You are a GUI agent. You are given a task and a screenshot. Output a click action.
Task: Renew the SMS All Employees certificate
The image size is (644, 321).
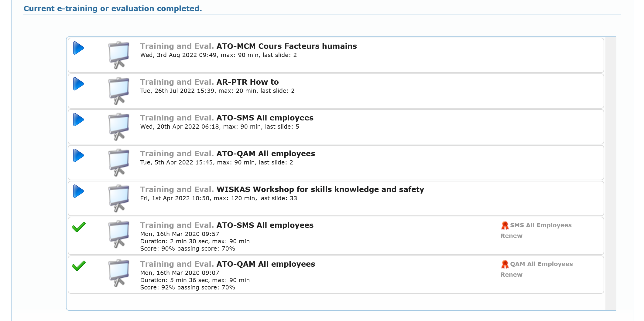511,236
